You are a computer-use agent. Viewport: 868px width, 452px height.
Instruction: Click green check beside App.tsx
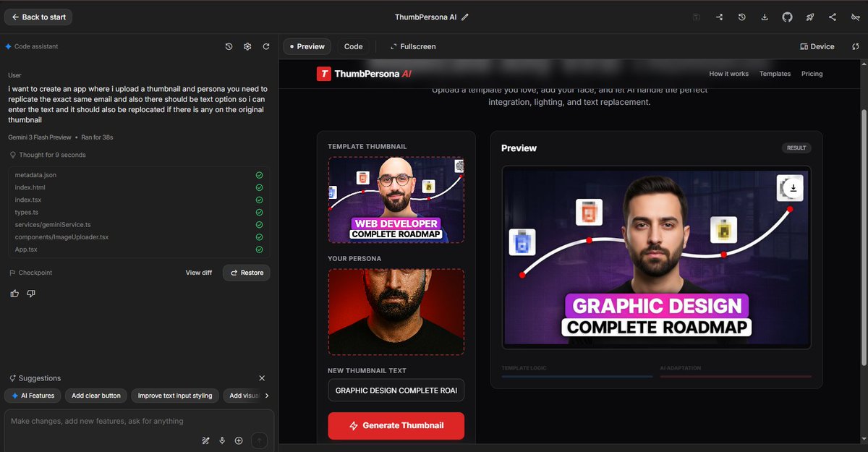[259, 250]
